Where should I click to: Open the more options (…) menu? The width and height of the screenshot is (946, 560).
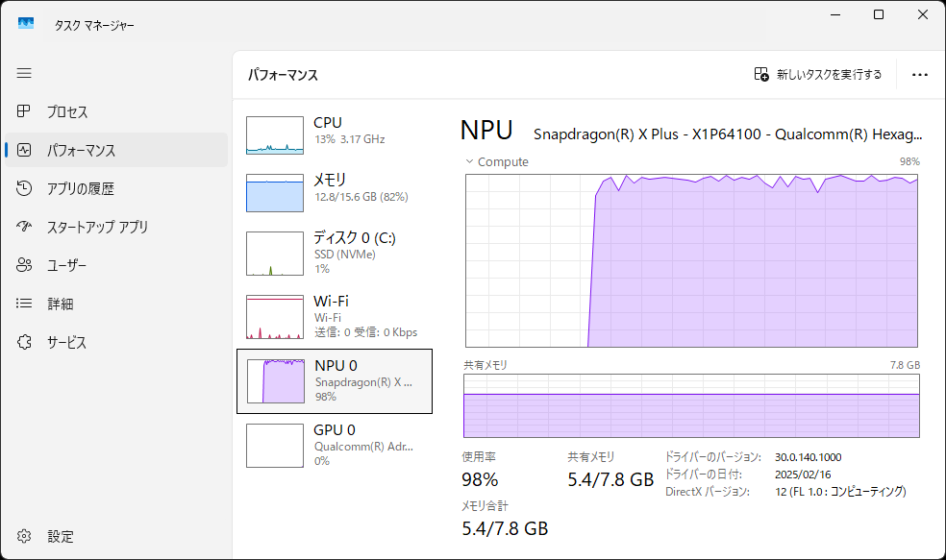(920, 75)
